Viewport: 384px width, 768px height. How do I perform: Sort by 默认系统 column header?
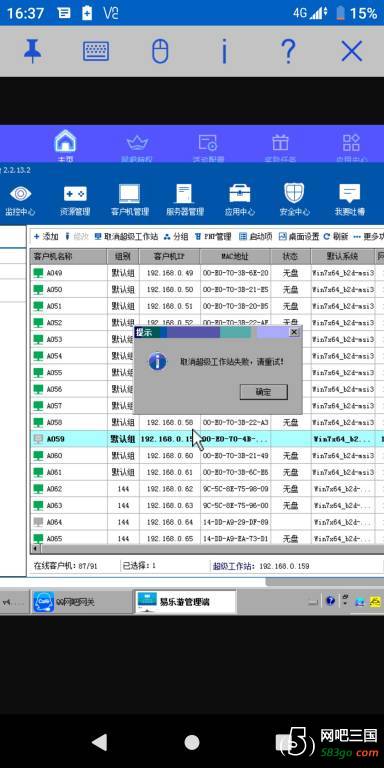[342, 257]
